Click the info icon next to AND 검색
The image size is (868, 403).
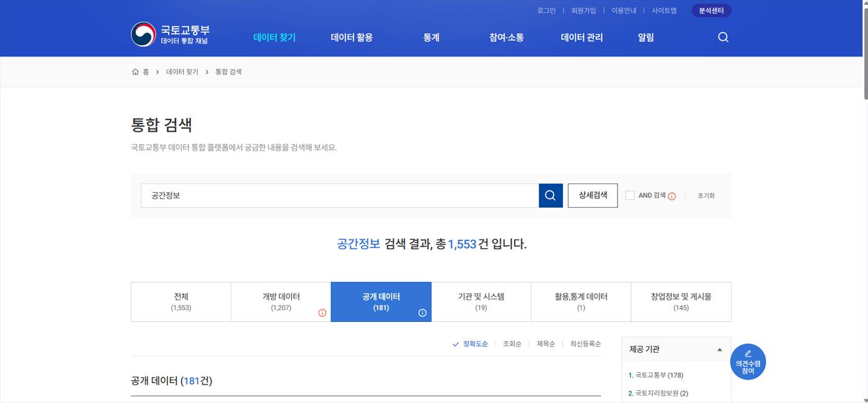point(671,196)
